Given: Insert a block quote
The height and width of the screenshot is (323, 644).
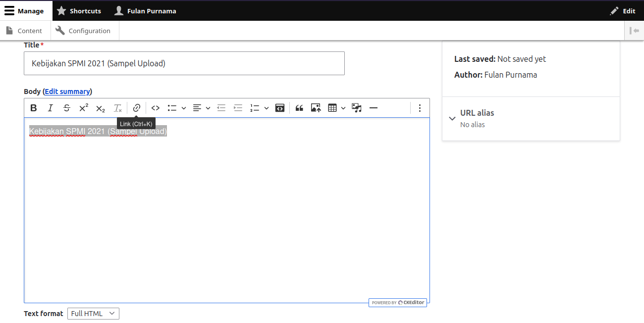Looking at the screenshot, I should click(x=299, y=108).
